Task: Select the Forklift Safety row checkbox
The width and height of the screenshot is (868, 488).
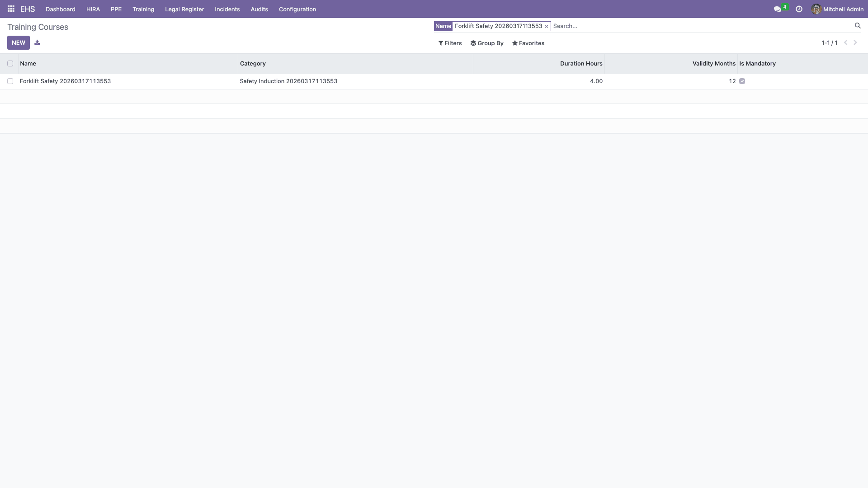Action: (x=10, y=81)
